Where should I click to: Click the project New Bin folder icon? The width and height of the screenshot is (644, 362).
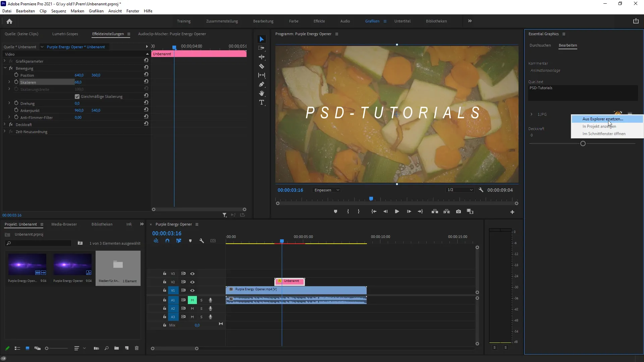pos(116,348)
